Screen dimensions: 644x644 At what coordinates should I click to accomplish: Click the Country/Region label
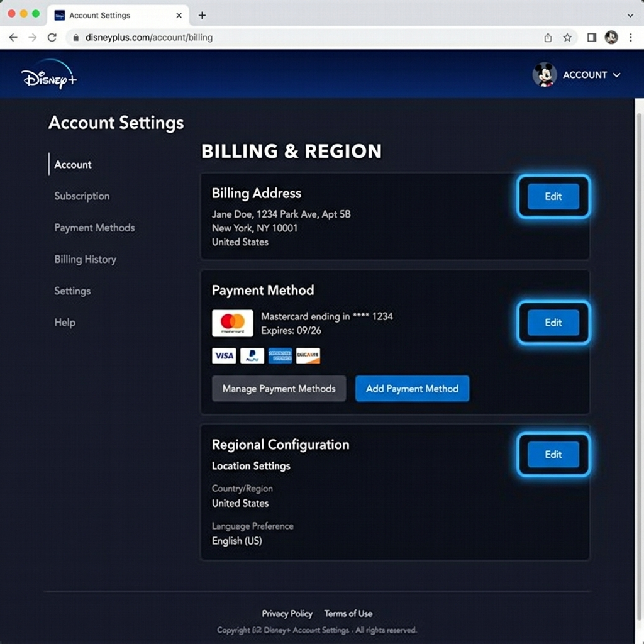click(x=242, y=488)
